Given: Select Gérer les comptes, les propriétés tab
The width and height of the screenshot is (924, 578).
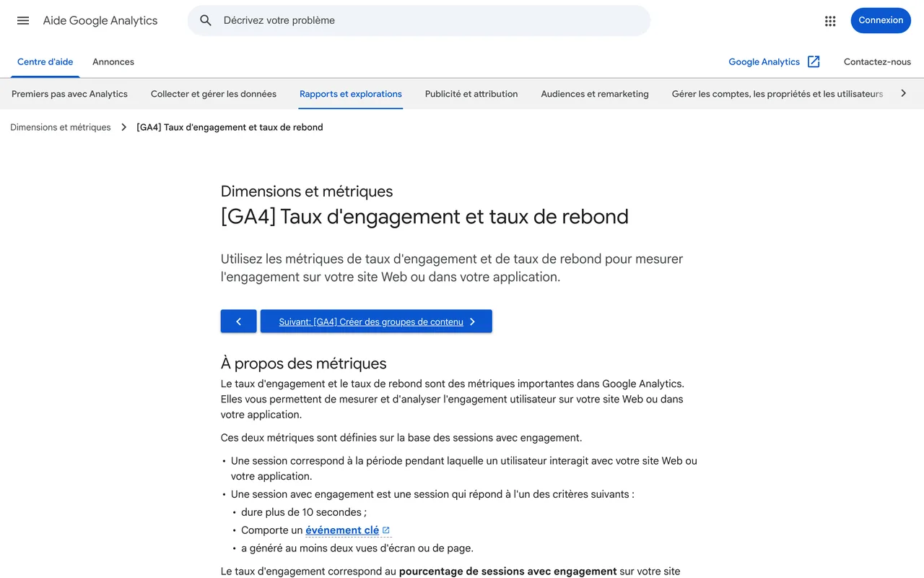Looking at the screenshot, I should (x=777, y=94).
